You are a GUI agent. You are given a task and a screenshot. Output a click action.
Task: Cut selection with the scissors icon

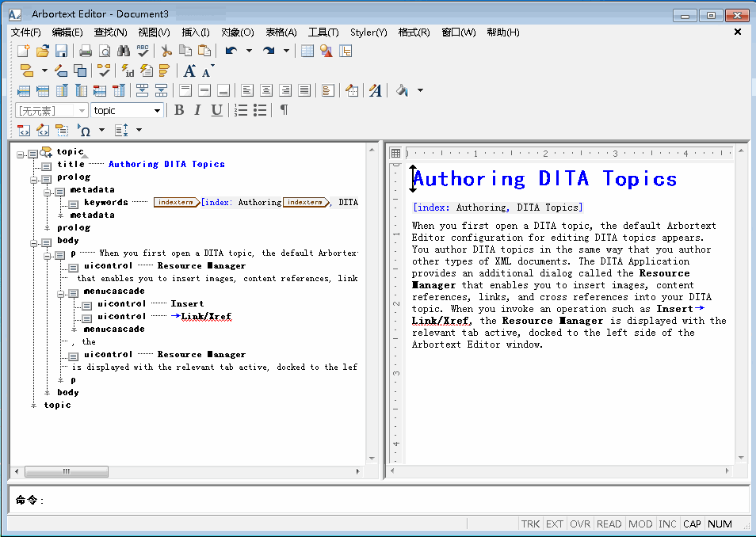(x=166, y=51)
